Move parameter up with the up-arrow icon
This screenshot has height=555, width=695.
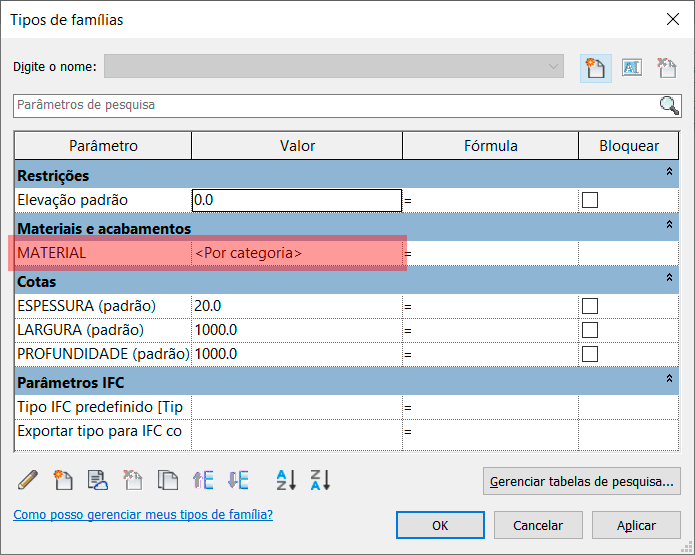pos(203,480)
